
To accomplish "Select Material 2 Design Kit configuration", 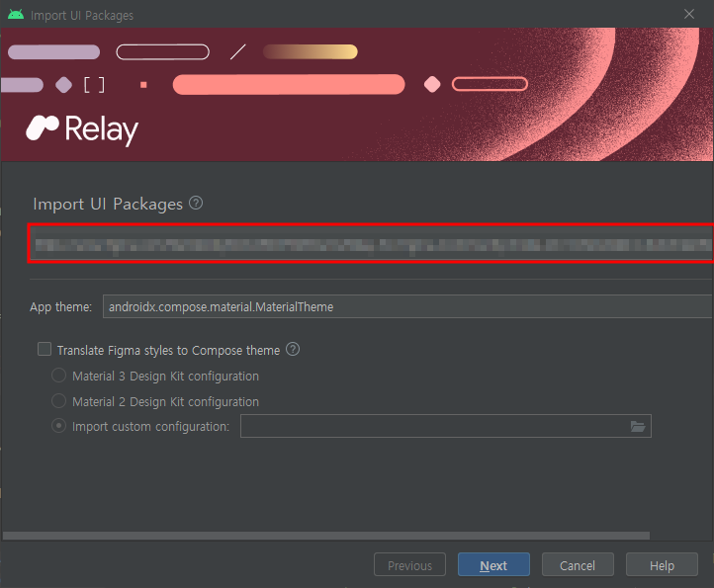I will tap(58, 401).
